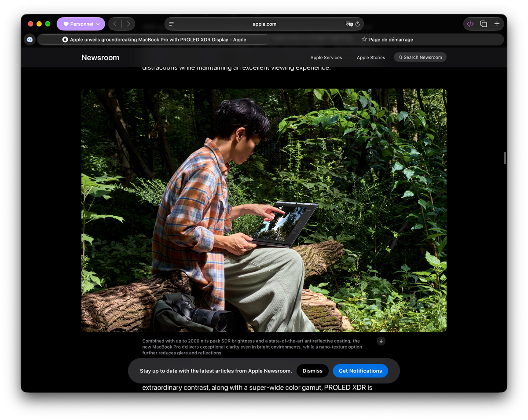This screenshot has height=420, width=528.
Task: Open the Newsroom home link
Action: click(x=100, y=57)
